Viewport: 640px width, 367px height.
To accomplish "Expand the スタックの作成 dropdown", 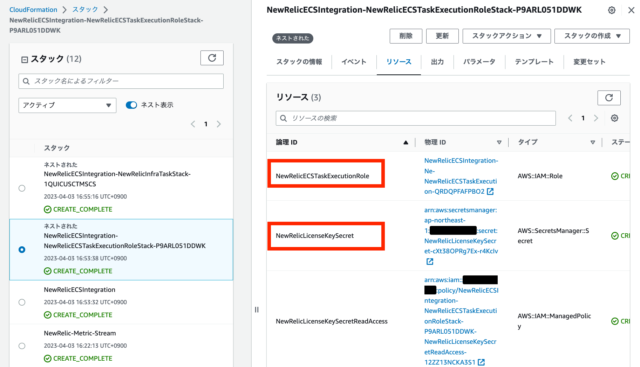I will 592,36.
